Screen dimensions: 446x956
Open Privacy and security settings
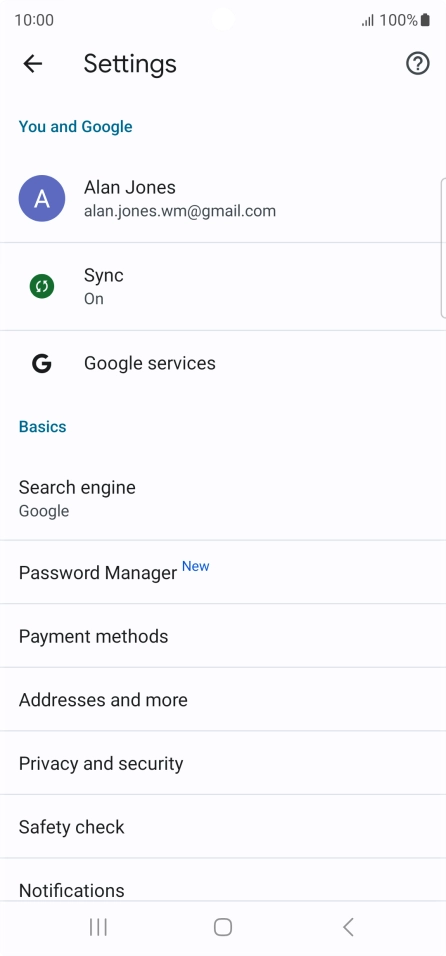pyautogui.click(x=223, y=763)
